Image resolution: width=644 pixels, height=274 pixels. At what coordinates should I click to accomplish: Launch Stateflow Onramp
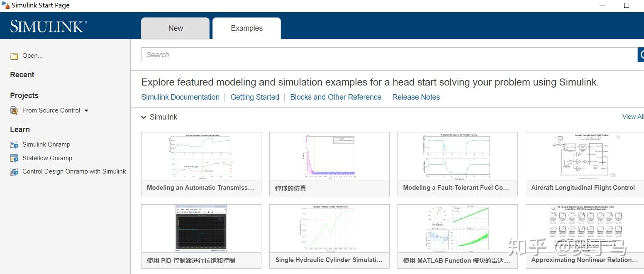point(47,158)
